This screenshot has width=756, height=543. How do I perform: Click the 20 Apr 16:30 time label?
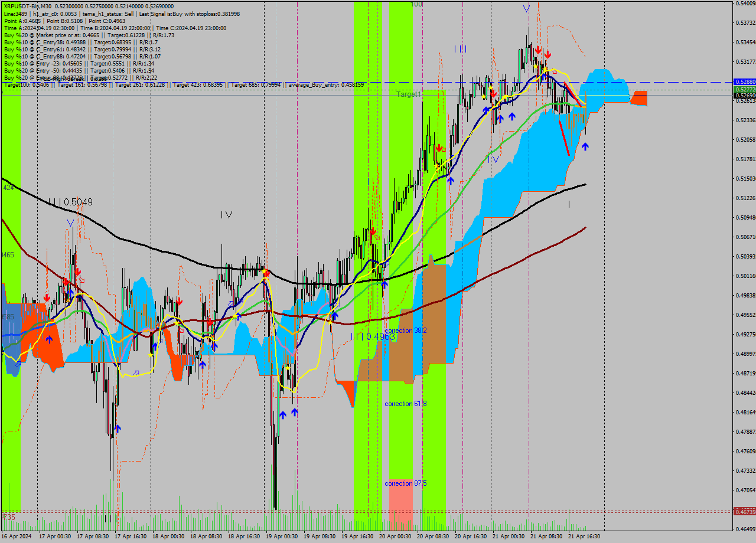[471, 537]
